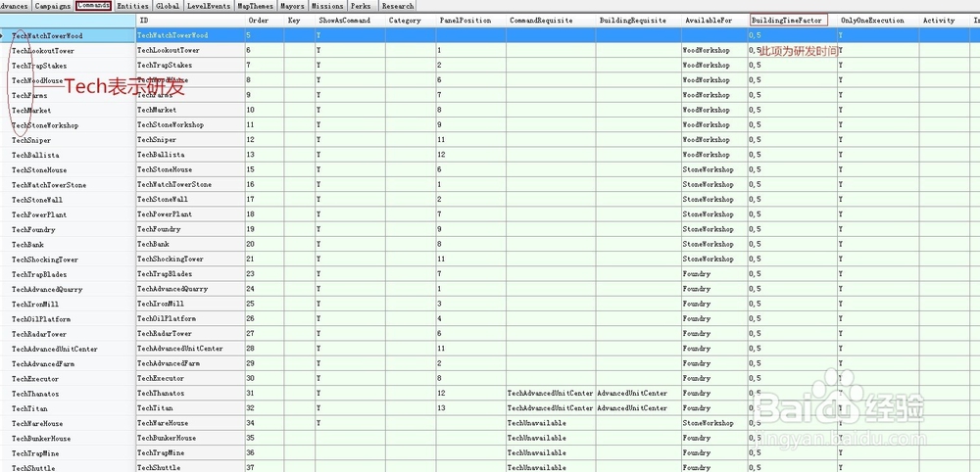Screen dimensions: 980x472
Task: Select the TechStoneHouse row header
Action: point(68,169)
